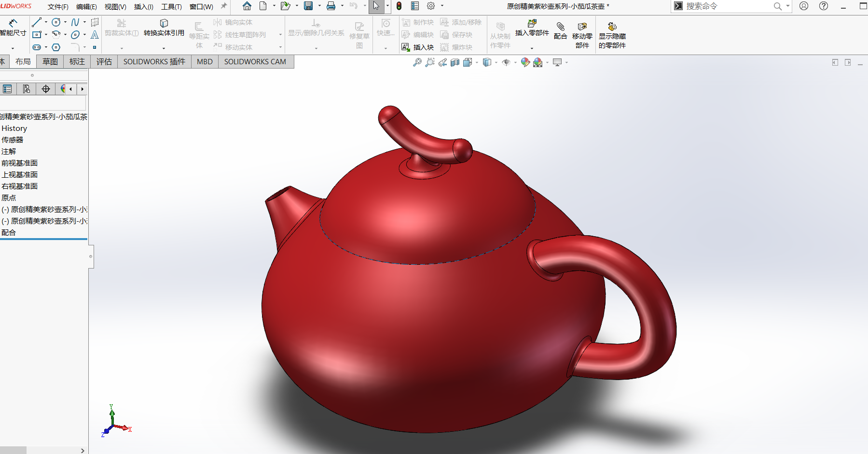Open the 工具(T) menu
The image size is (868, 454).
click(x=171, y=7)
